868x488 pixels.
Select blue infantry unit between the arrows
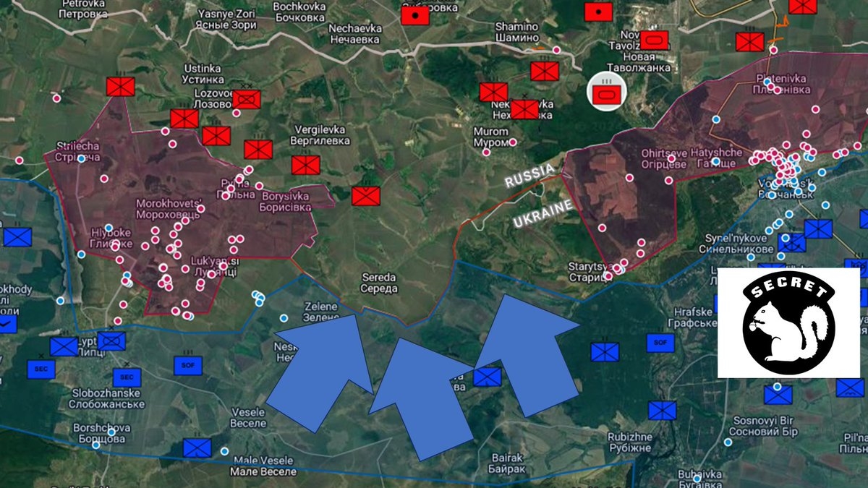coord(487,377)
